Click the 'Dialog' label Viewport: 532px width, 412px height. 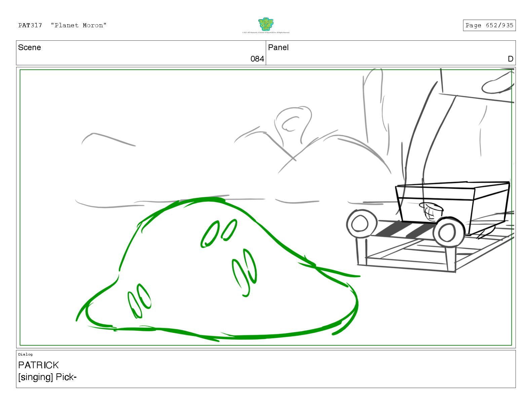[26, 354]
